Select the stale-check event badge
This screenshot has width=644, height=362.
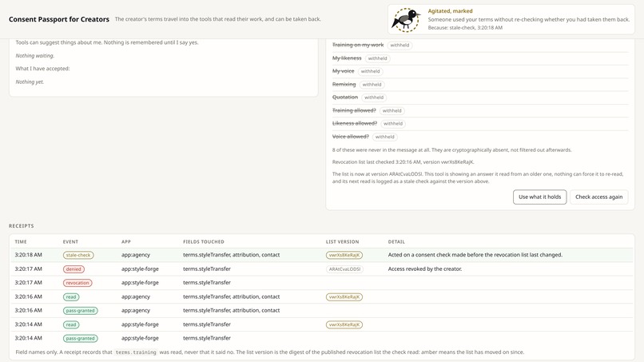click(78, 255)
